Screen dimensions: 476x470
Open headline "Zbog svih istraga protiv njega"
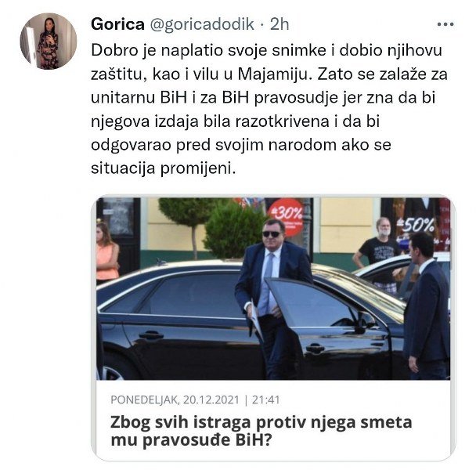coord(261,422)
